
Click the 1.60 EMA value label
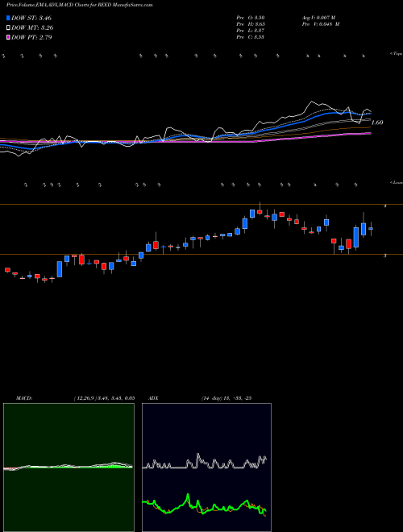pyautogui.click(x=377, y=123)
